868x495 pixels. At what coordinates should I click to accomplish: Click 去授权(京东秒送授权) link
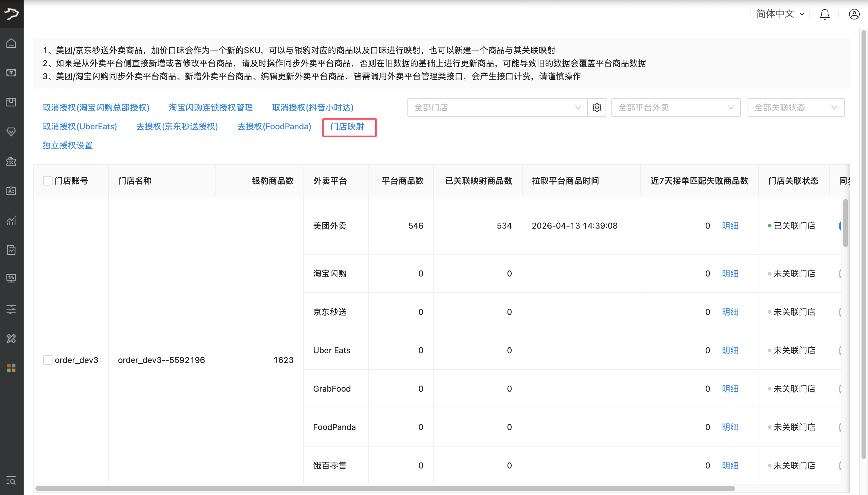pos(177,126)
